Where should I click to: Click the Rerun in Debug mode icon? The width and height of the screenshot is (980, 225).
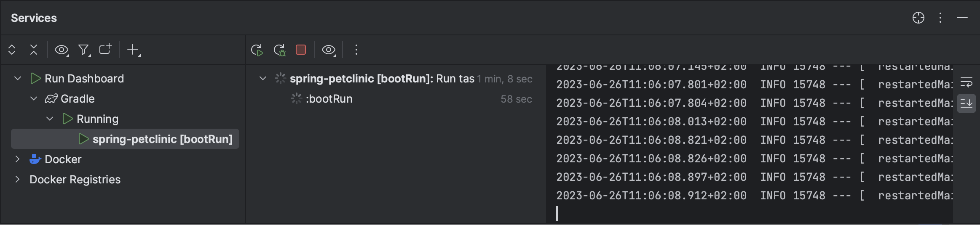[279, 50]
